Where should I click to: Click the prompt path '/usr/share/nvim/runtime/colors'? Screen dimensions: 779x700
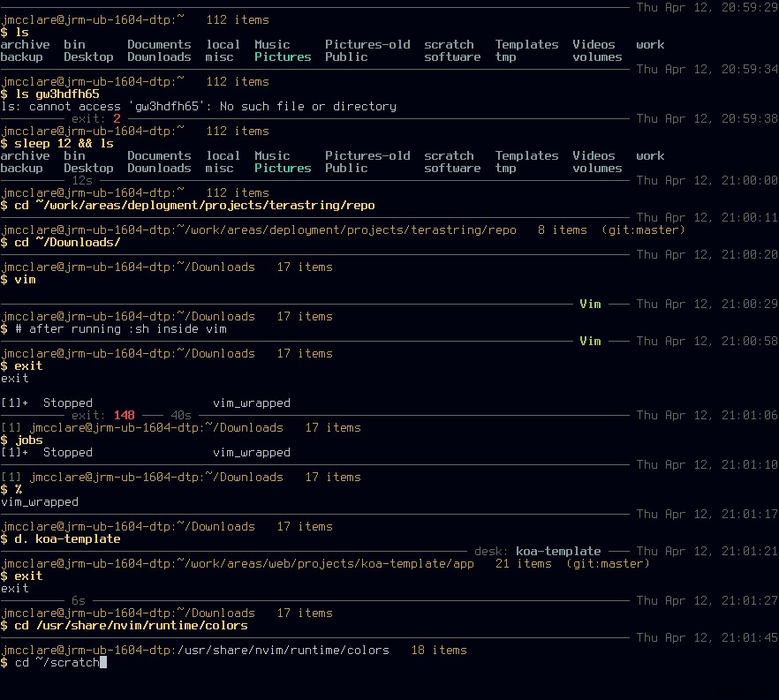[x=284, y=651]
